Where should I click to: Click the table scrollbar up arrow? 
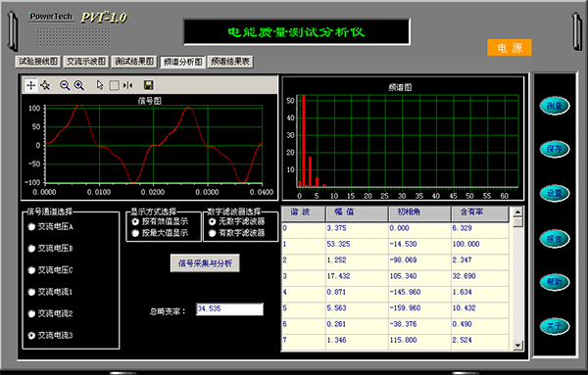(x=517, y=212)
